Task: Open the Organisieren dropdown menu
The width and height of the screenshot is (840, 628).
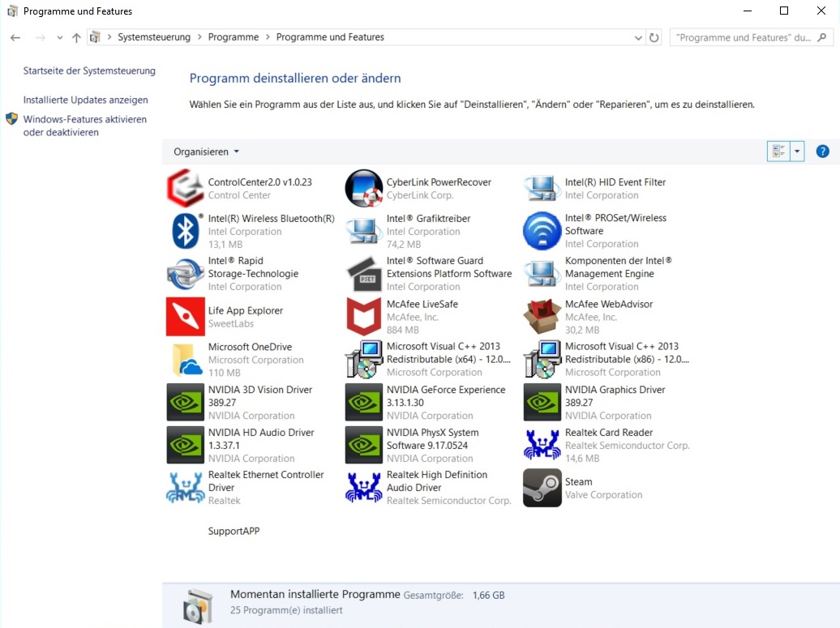Action: click(206, 152)
